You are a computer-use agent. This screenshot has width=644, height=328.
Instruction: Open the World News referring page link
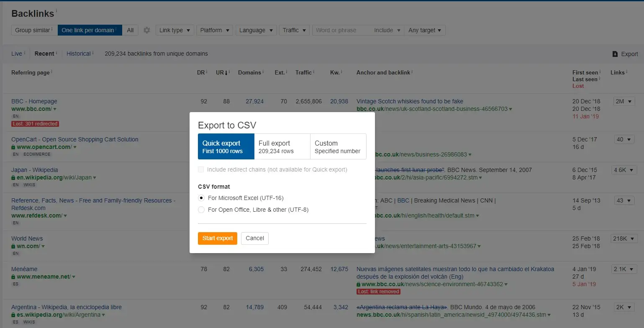click(27, 238)
